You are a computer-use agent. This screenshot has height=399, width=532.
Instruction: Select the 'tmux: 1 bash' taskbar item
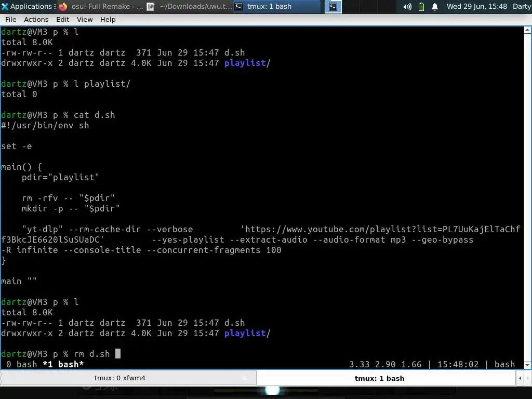[x=277, y=6]
